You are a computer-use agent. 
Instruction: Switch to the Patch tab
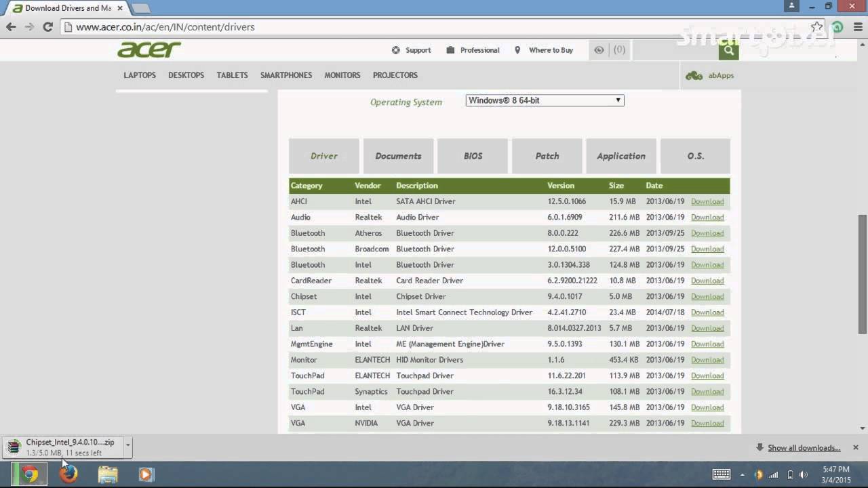[547, 156]
